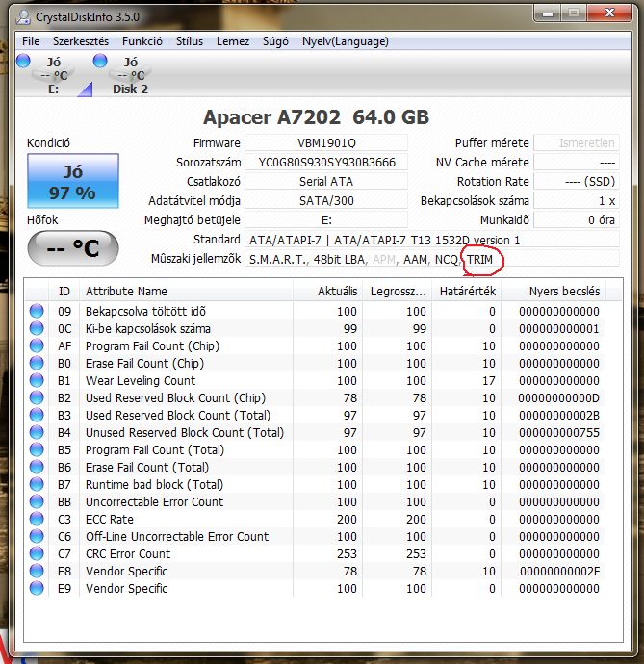Select the ECC Rate attribute name

[x=110, y=520]
